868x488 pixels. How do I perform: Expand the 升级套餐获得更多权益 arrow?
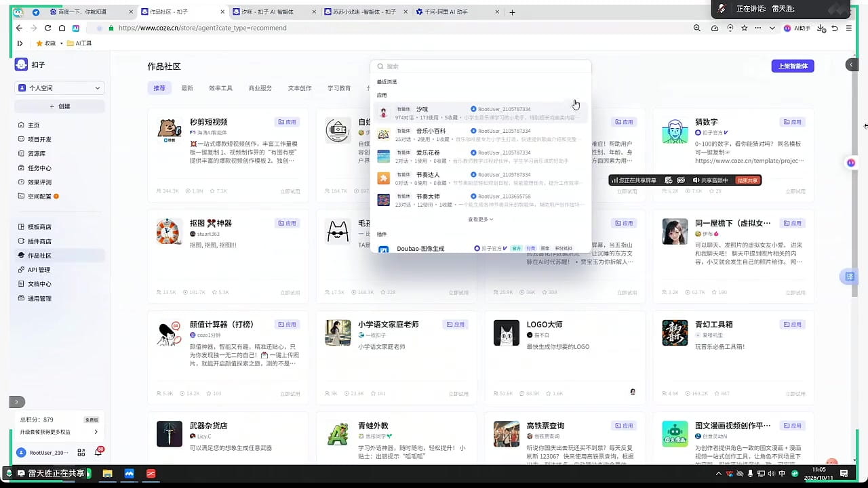96,432
